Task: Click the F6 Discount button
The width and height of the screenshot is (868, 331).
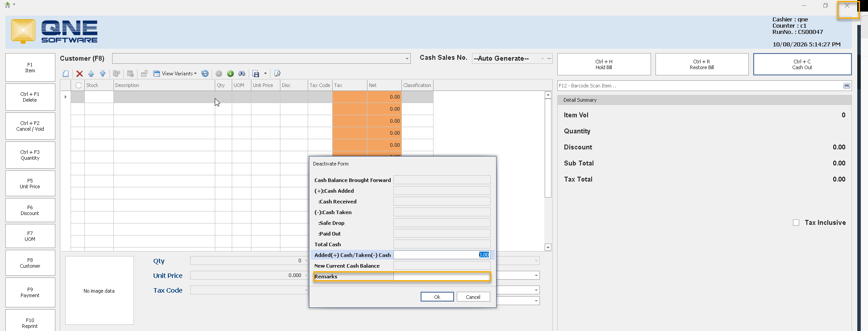Action: pyautogui.click(x=30, y=210)
